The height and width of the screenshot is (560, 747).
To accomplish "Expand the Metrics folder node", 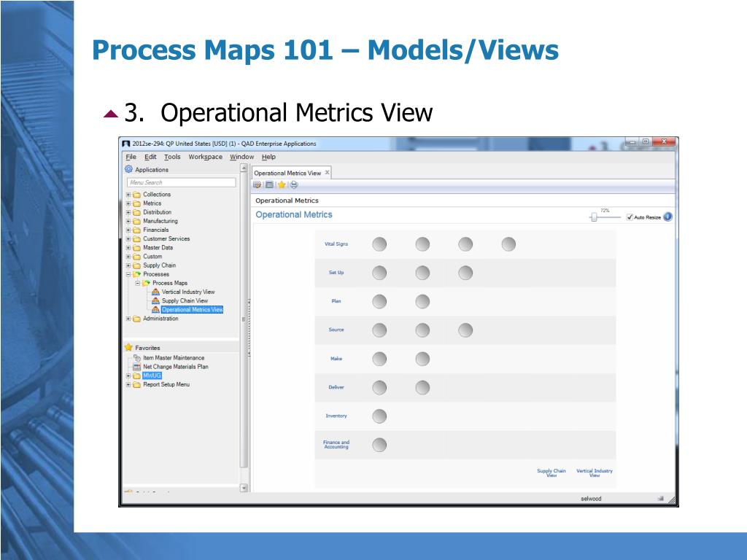I will pyautogui.click(x=128, y=203).
